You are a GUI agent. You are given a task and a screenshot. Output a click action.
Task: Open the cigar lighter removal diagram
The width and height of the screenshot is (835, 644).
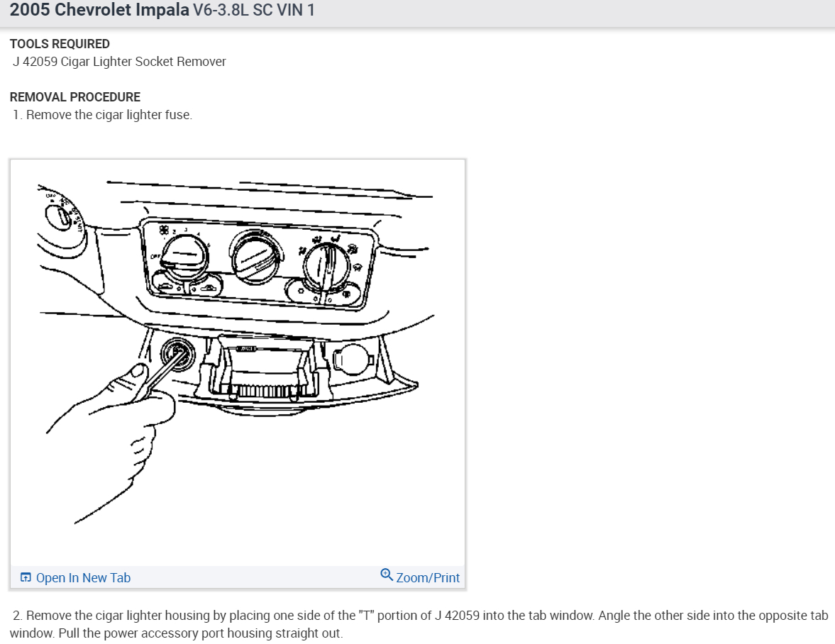click(238, 362)
